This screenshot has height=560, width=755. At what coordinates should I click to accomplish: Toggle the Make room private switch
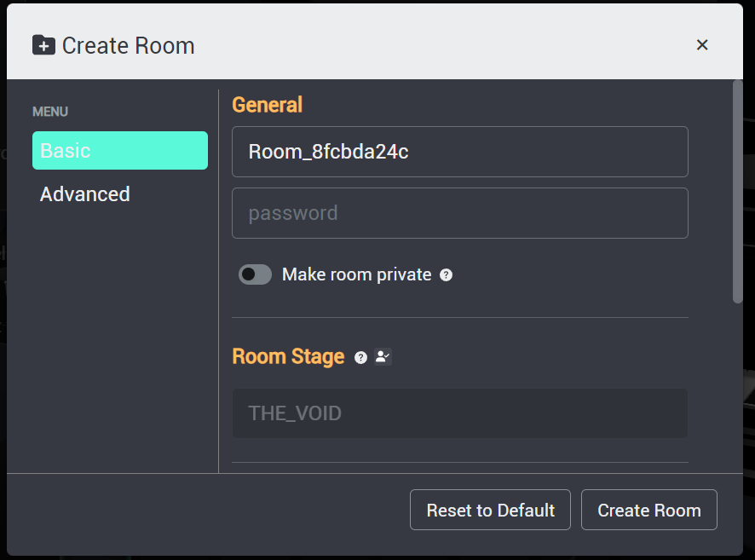[255, 274]
